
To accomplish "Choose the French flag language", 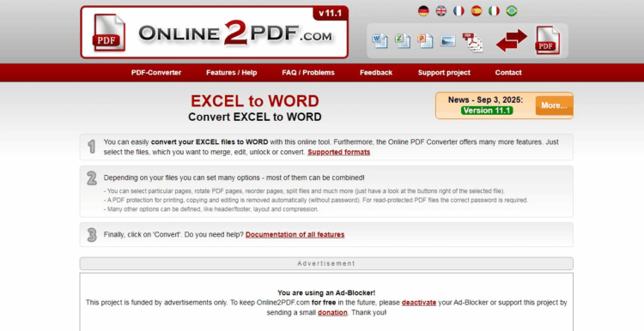I will tap(459, 11).
